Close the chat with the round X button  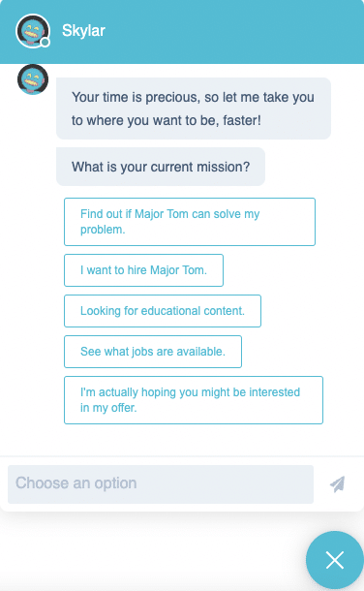[335, 560]
